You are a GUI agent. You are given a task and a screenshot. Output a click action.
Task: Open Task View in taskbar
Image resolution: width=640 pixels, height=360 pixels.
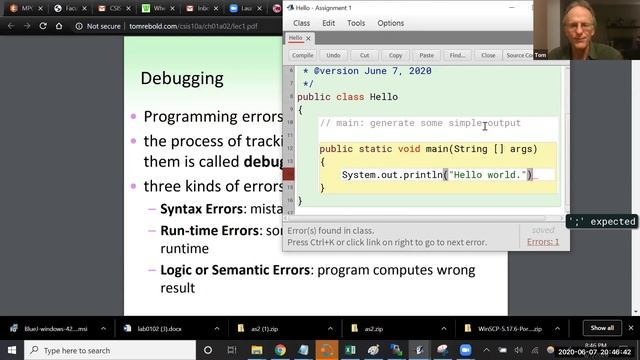(x=231, y=350)
